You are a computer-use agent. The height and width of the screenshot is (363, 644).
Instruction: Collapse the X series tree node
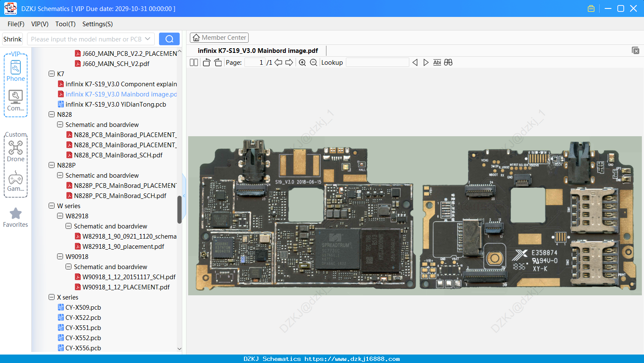pyautogui.click(x=52, y=297)
